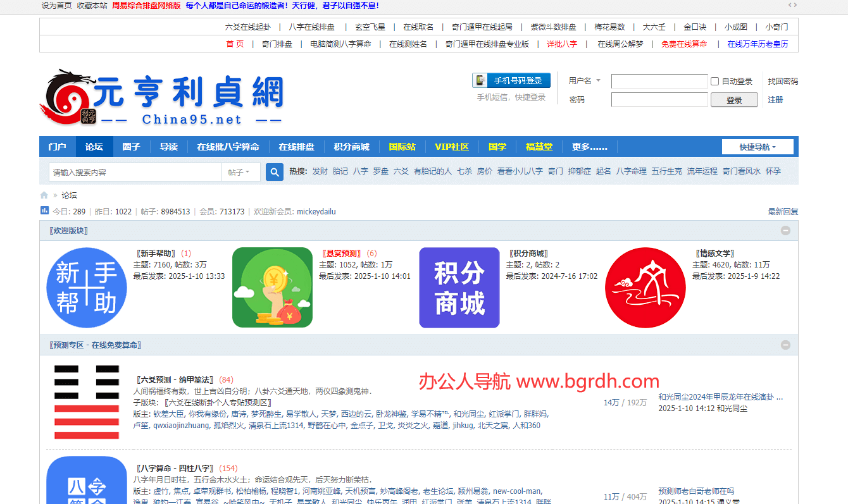Viewport: 848px width, 504px height.
Task: Click the 登录 button
Action: [x=734, y=99]
